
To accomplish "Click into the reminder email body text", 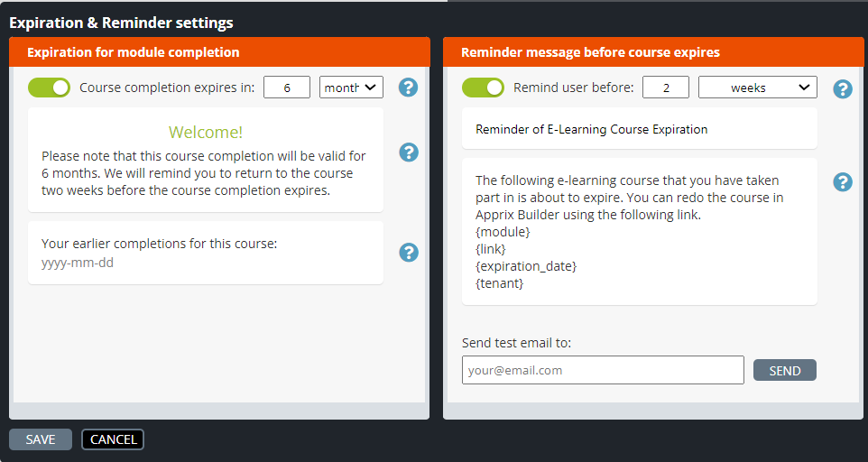I will (x=640, y=231).
